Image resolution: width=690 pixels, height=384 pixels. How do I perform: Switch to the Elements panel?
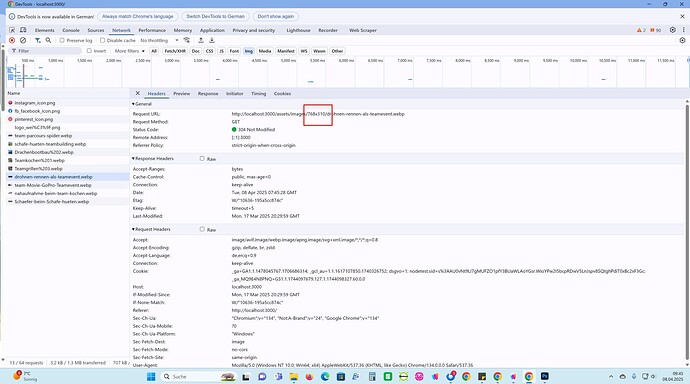[x=44, y=30]
